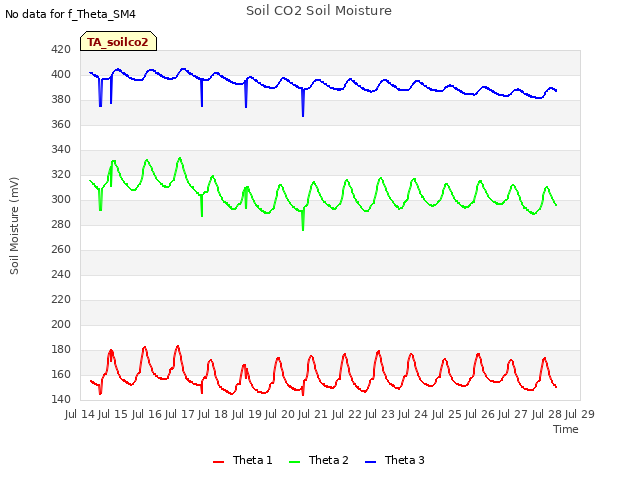Click the 300 y-axis value
The height and width of the screenshot is (480, 640).
tap(61, 200)
